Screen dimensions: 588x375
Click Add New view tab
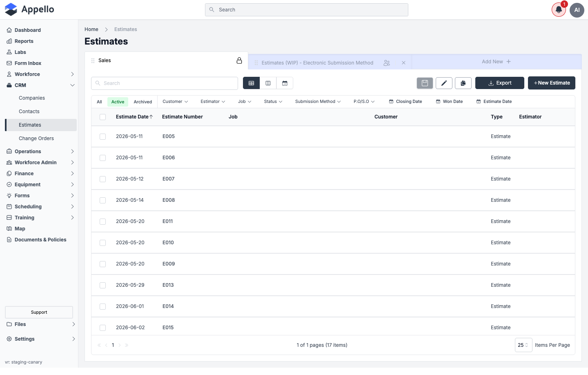[x=497, y=62]
